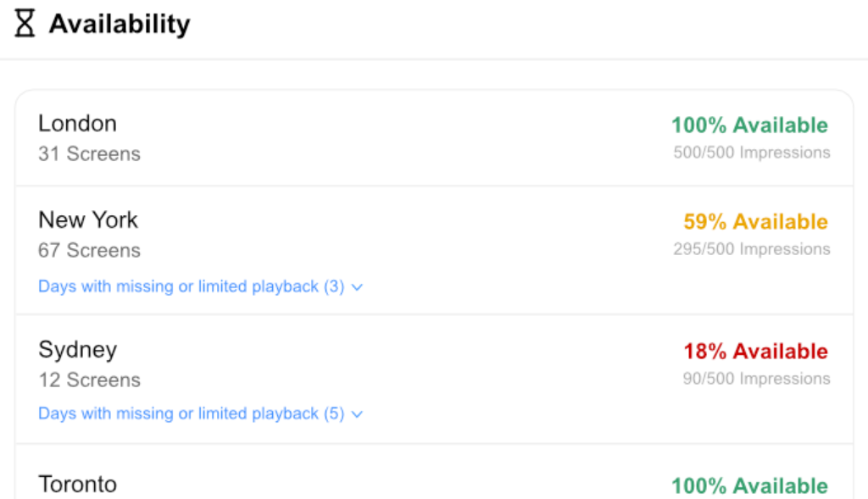
Task: Select the Sydney location name
Action: [77, 349]
